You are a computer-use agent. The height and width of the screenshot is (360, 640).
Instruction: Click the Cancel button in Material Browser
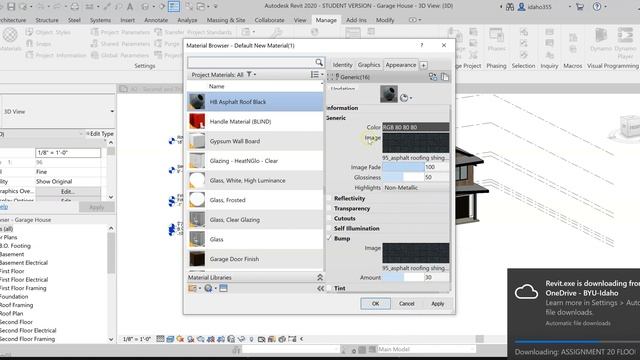coord(407,304)
